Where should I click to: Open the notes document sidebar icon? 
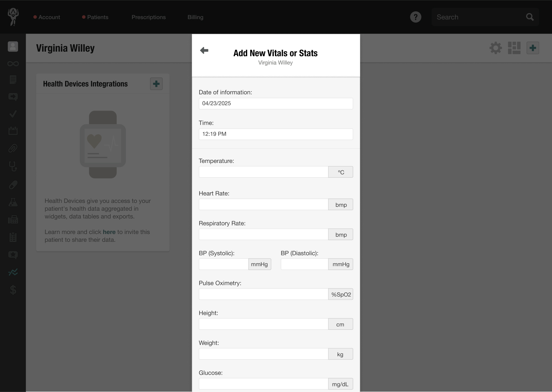pos(13,80)
